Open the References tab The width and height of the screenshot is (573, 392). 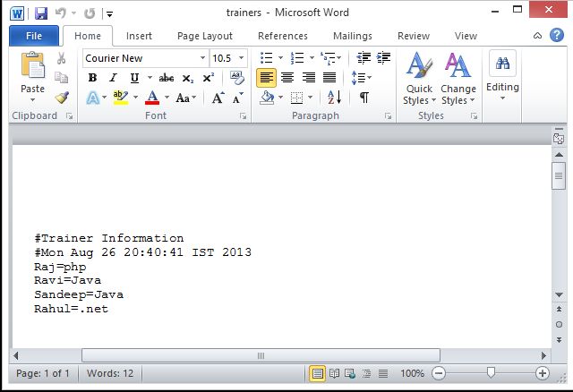click(283, 36)
